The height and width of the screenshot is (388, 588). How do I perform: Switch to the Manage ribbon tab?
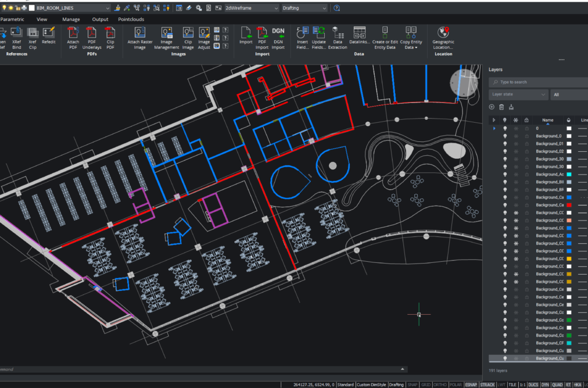(x=71, y=19)
